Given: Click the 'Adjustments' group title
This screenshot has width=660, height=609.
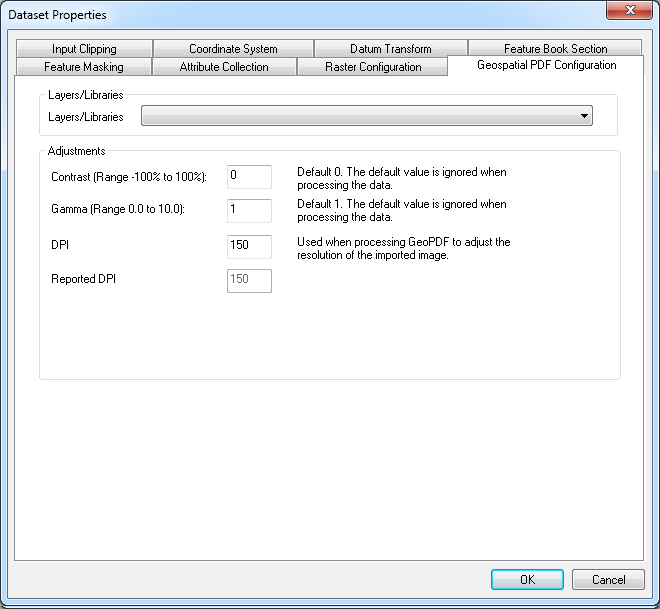Looking at the screenshot, I should pos(76,151).
